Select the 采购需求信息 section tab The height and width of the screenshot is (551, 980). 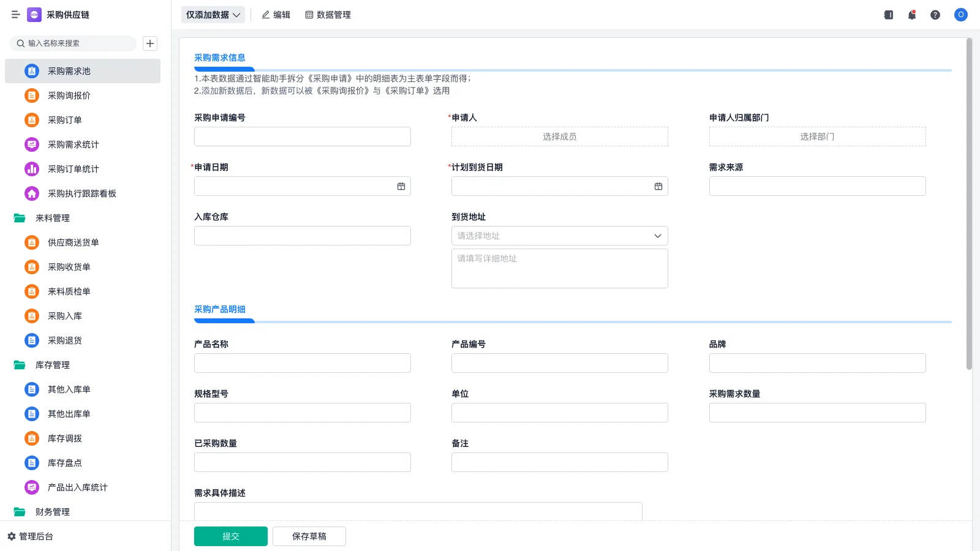tap(220, 58)
